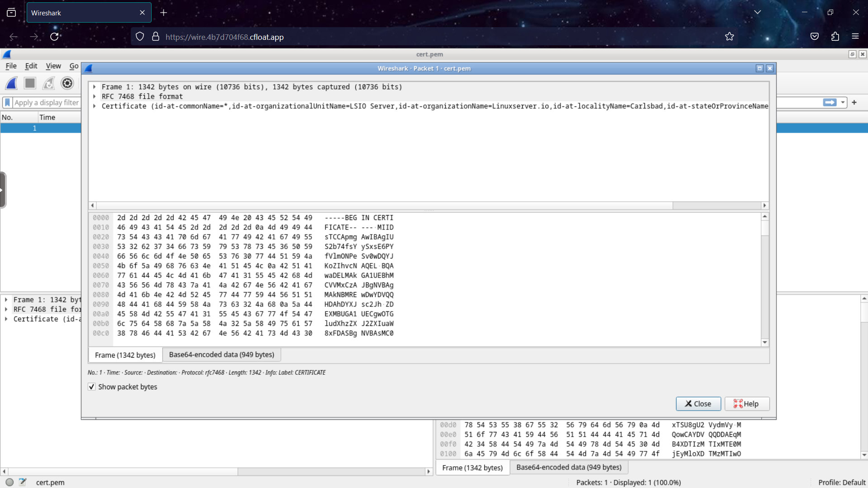This screenshot has width=868, height=488.
Task: Select Frame (1342 bytes) tab in main window
Action: point(472,468)
